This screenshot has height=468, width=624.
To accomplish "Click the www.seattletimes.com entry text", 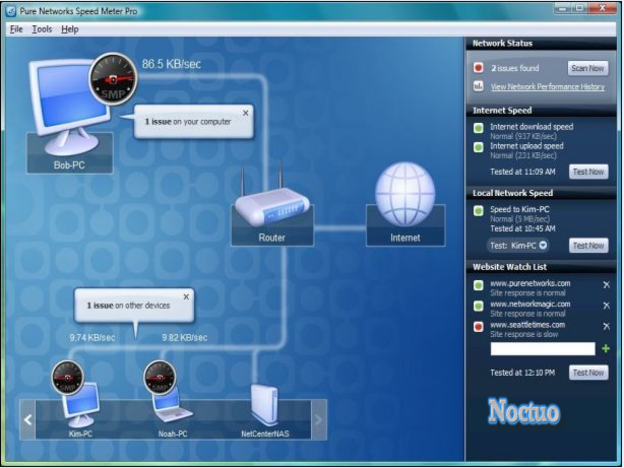I will click(527, 325).
